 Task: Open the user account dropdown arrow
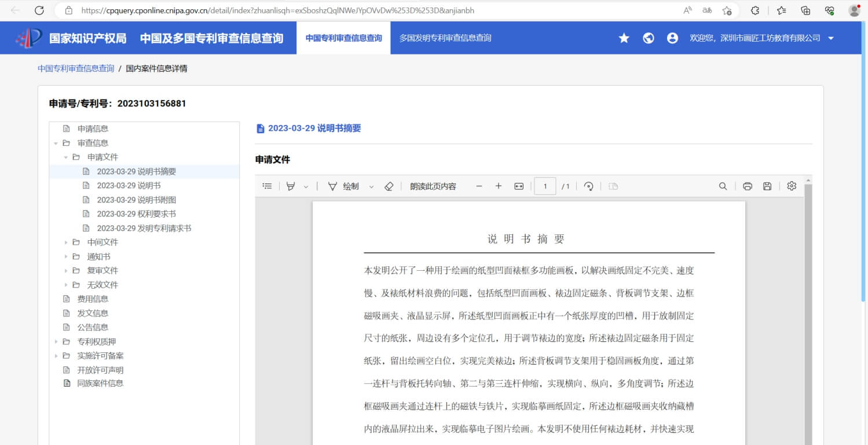[831, 38]
